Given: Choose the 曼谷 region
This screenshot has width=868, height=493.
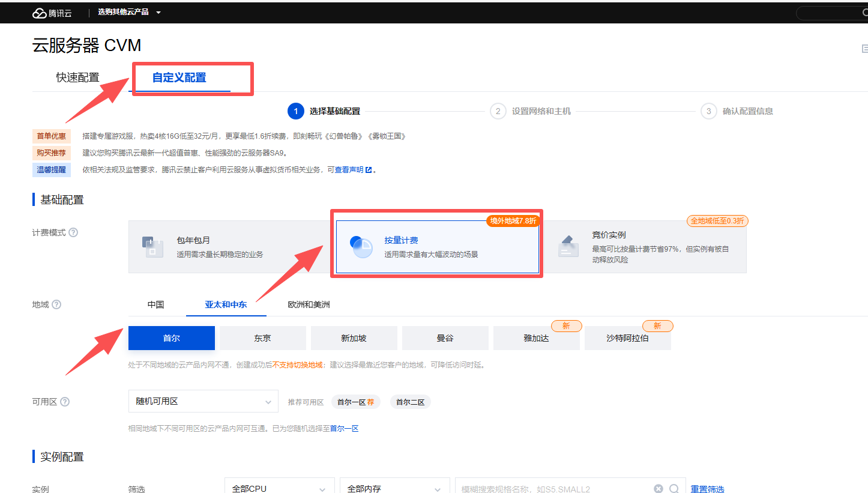Looking at the screenshot, I should 445,338.
